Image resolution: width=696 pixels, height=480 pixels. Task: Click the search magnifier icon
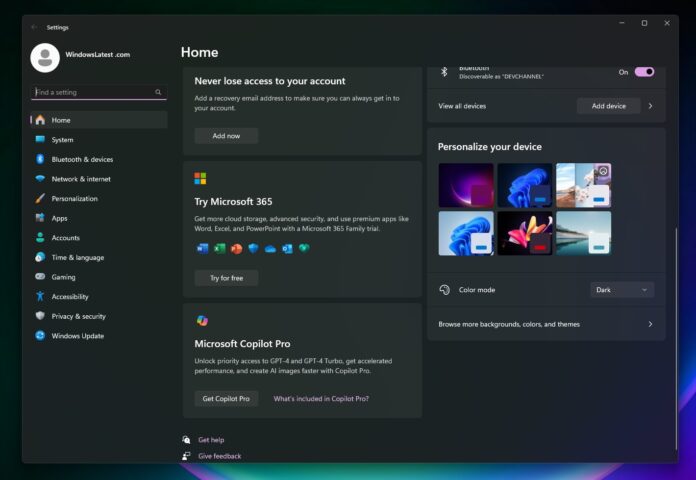[158, 92]
